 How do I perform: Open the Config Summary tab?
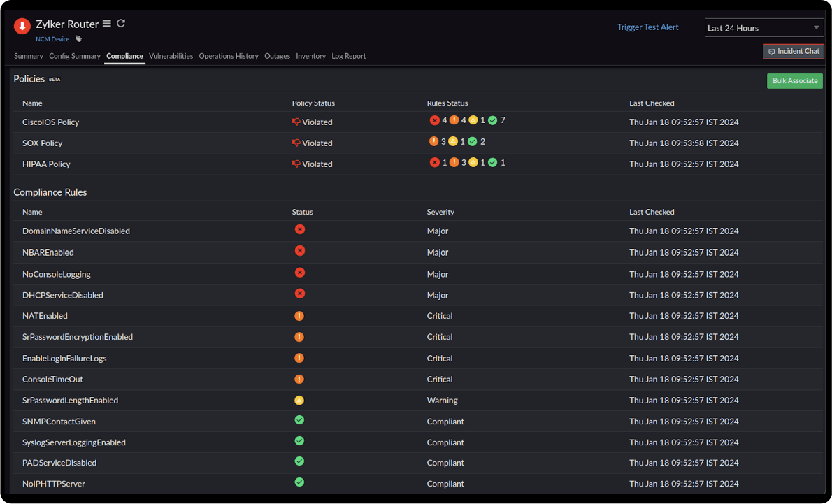point(75,56)
